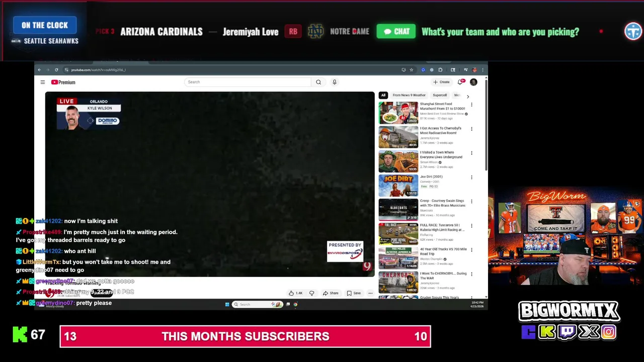Viewport: 644px width, 362px height.
Task: Click the YouTube page vertical scrollbar
Action: tap(486, 126)
